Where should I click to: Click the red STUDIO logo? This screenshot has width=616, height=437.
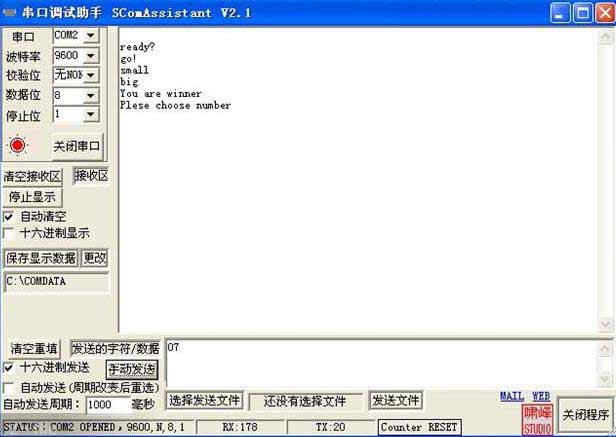point(537,420)
